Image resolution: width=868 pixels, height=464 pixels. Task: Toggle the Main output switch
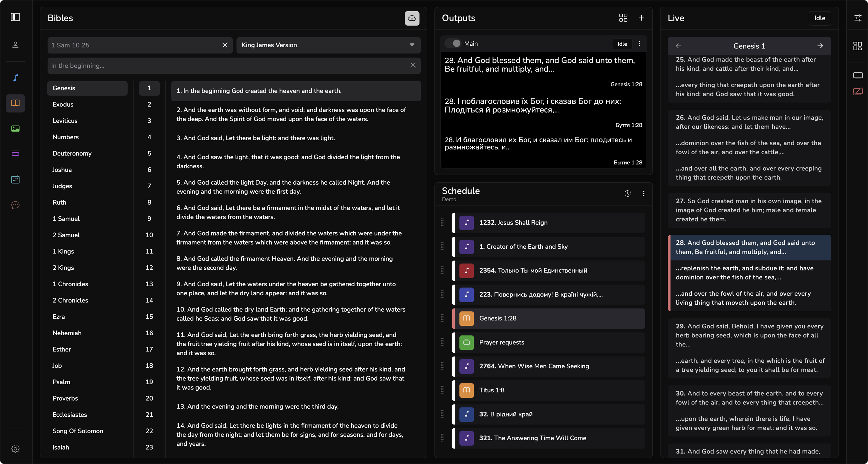[x=453, y=44]
